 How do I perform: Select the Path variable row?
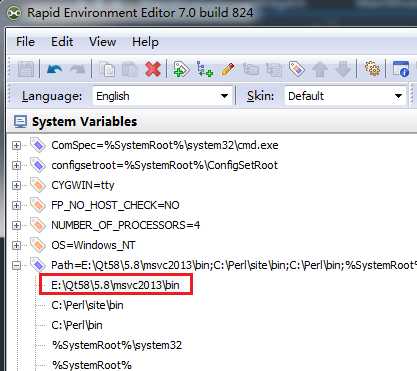(234, 265)
